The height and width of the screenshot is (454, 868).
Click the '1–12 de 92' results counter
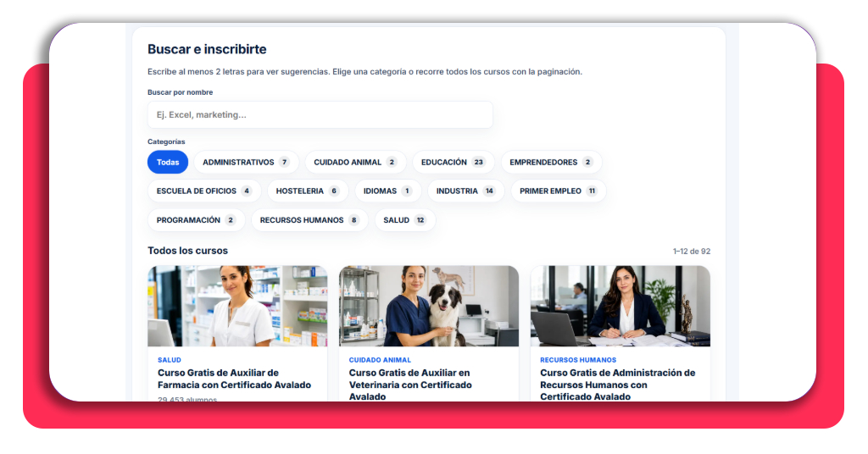pyautogui.click(x=692, y=251)
